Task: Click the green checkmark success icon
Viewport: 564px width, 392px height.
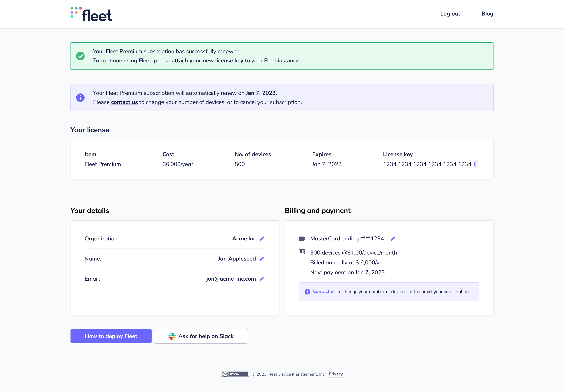Action: pos(80,56)
